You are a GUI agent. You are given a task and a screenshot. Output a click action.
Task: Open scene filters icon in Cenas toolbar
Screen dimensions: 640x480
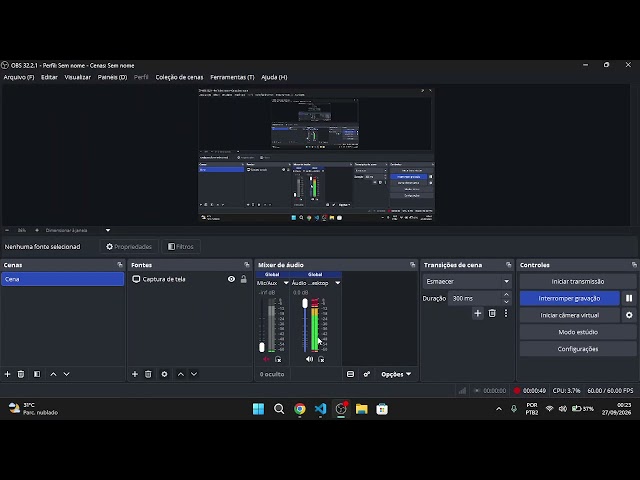37,374
